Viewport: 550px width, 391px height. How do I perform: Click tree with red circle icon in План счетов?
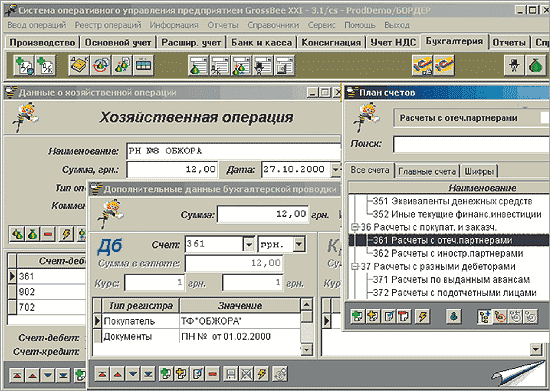click(x=500, y=316)
